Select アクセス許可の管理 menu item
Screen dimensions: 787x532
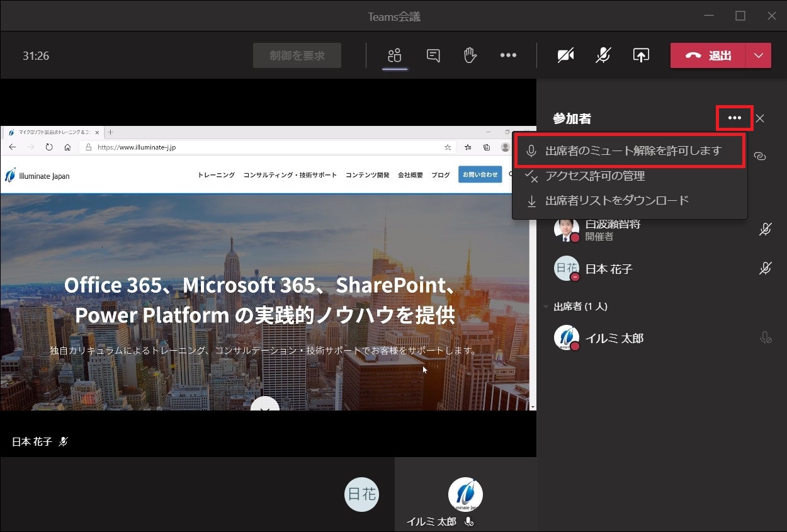(630, 176)
